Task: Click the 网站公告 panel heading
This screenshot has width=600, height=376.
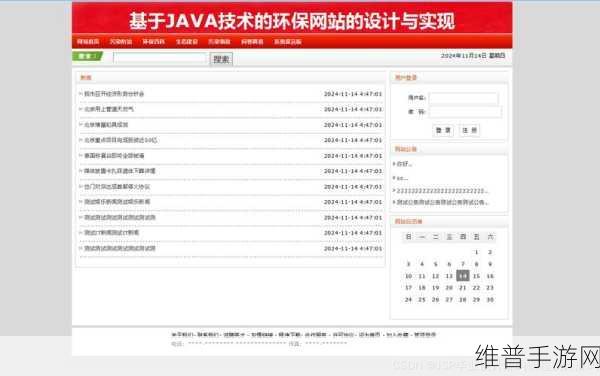Action: tap(406, 149)
